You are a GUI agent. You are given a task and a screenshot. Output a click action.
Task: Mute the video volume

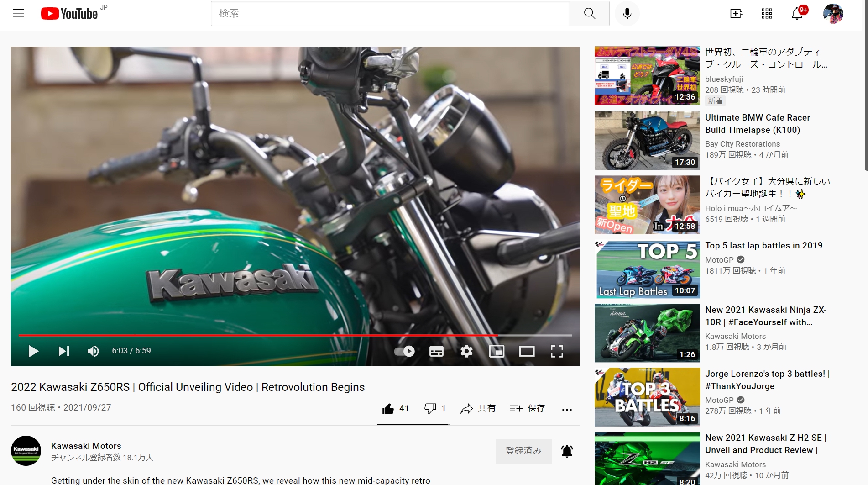(x=93, y=351)
